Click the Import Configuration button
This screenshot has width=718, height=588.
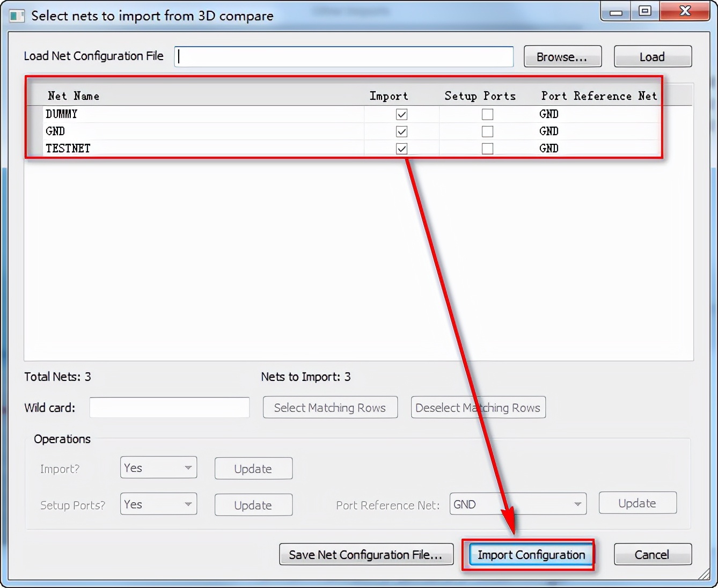pyautogui.click(x=531, y=554)
